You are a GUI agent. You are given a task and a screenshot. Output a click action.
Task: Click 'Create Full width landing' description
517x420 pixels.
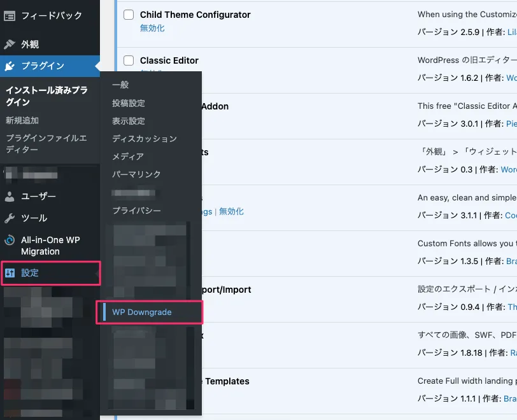pos(467,381)
